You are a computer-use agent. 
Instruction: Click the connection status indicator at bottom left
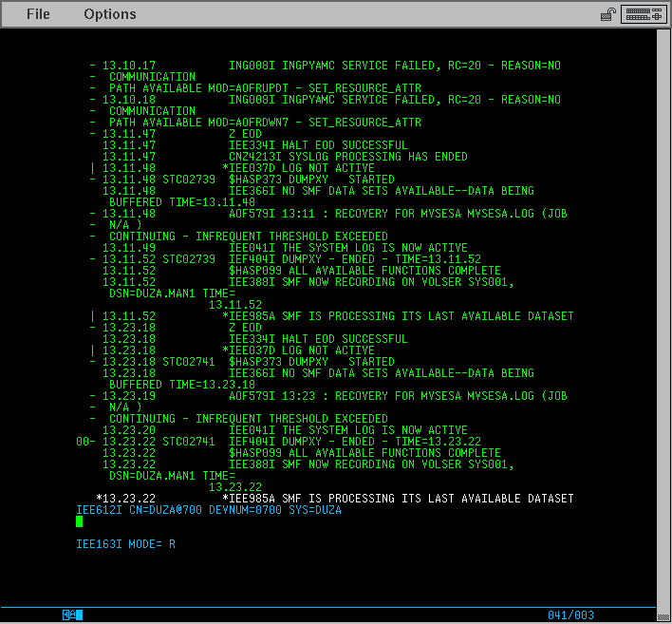tap(72, 615)
